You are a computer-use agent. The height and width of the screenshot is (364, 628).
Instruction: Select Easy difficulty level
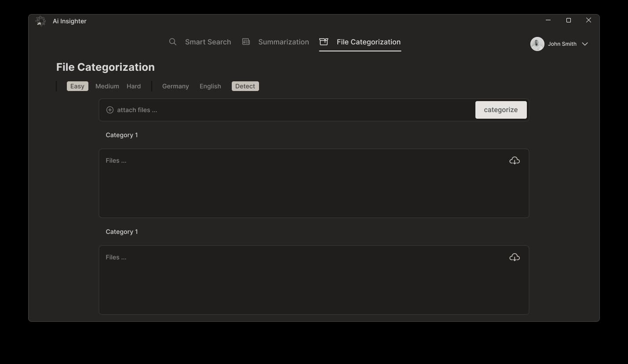click(77, 86)
